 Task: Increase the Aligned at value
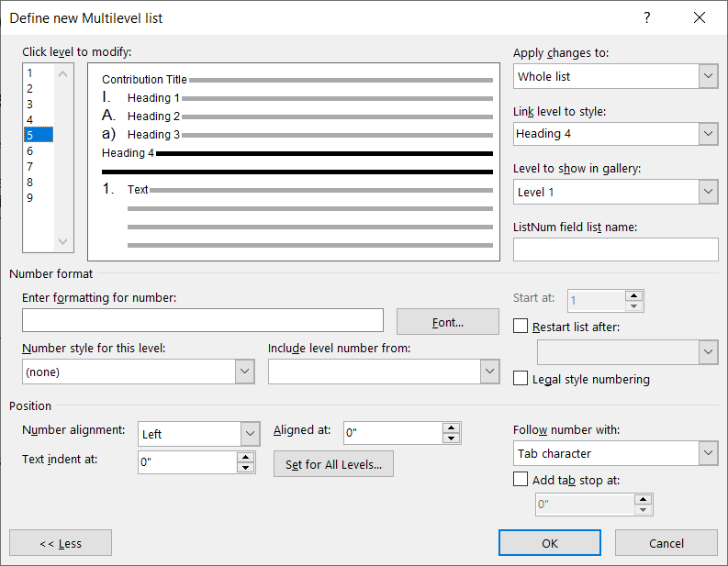click(452, 427)
